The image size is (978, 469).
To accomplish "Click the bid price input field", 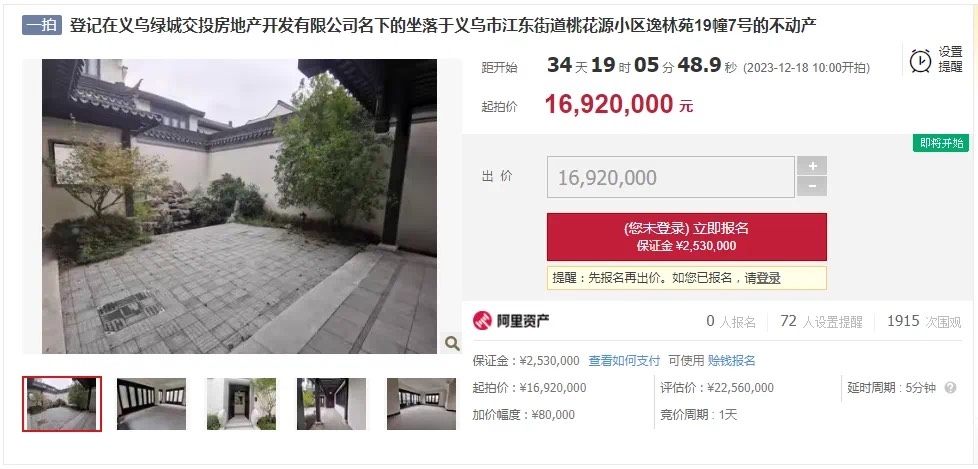I will (x=671, y=177).
